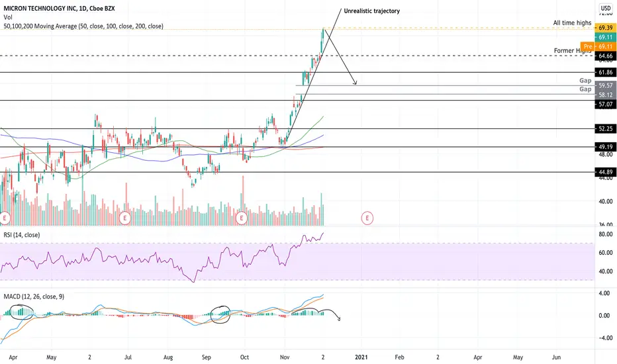Click the late-September earnings E marker
This screenshot has width=617, height=364.
[241, 218]
